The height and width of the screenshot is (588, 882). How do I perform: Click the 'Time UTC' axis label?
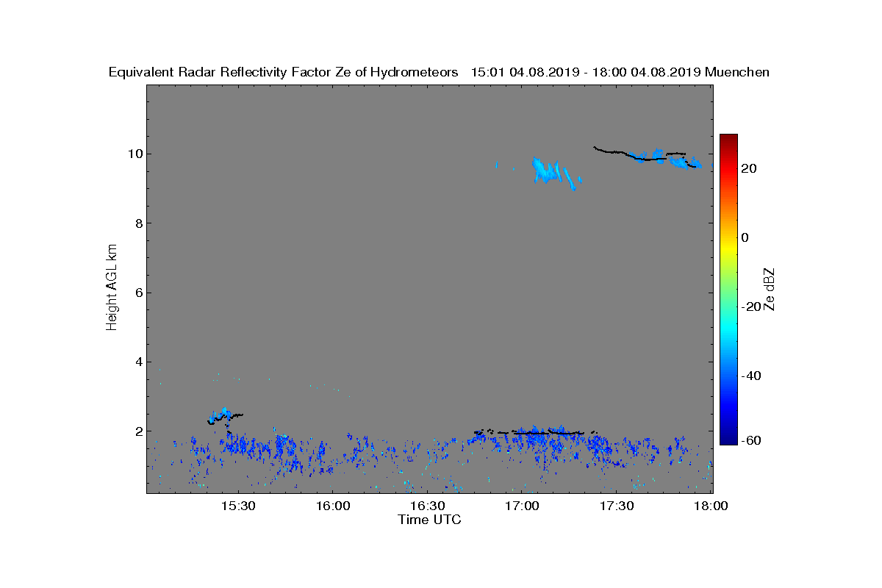430,520
